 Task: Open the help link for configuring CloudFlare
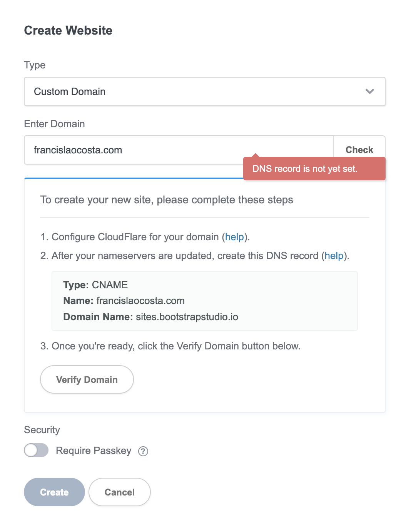tap(234, 237)
